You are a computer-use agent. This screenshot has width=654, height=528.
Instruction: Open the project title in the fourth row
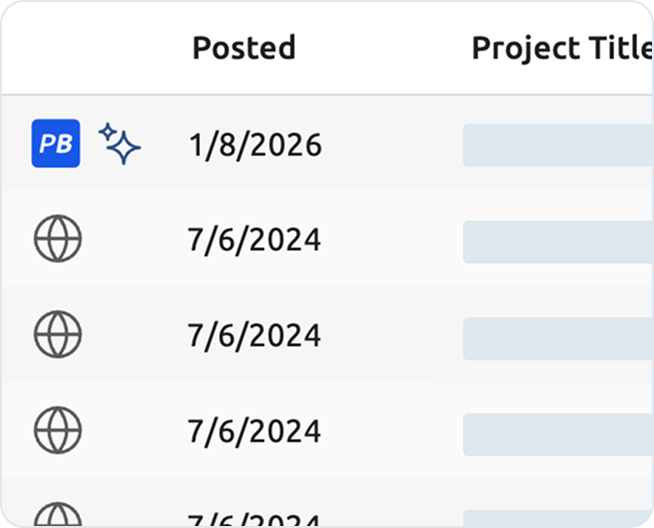(557, 433)
